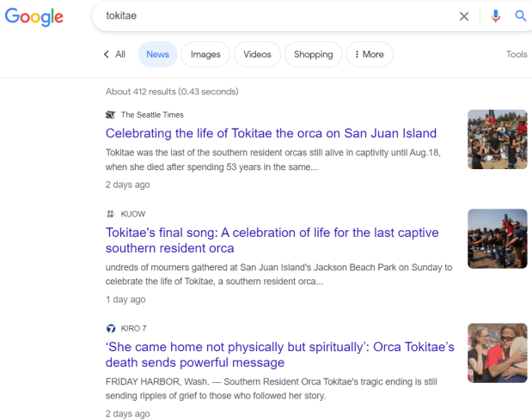Clear the search box with X icon
Image resolution: width=532 pixels, height=419 pixels.
pyautogui.click(x=464, y=15)
